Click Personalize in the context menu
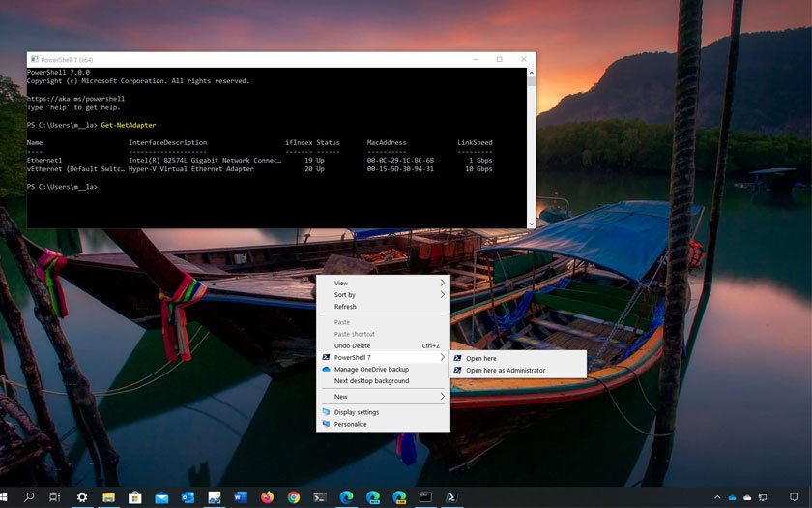The width and height of the screenshot is (812, 508). 350,424
